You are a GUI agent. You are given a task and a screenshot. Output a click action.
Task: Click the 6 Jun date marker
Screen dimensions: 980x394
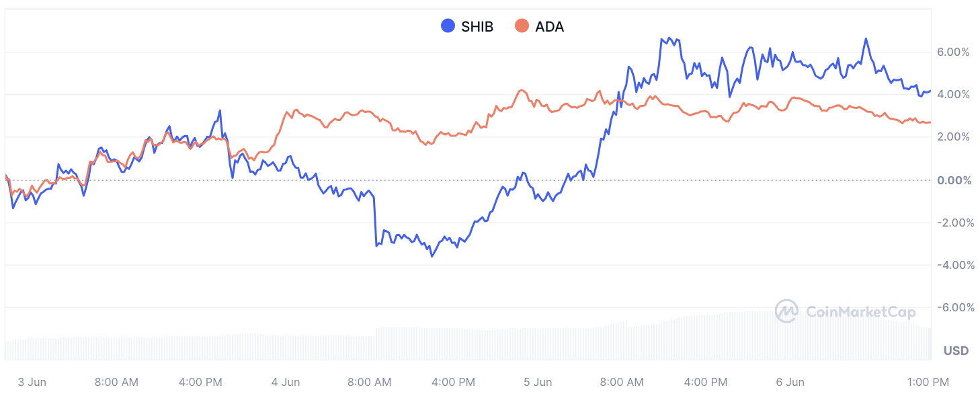(x=790, y=383)
